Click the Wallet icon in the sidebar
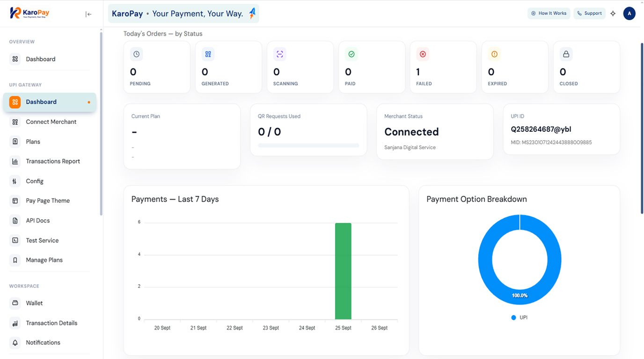 [15, 303]
